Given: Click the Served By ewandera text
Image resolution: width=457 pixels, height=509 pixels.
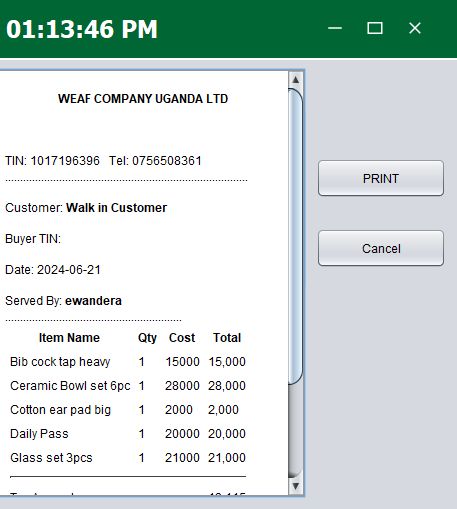Looking at the screenshot, I should click(x=63, y=301).
